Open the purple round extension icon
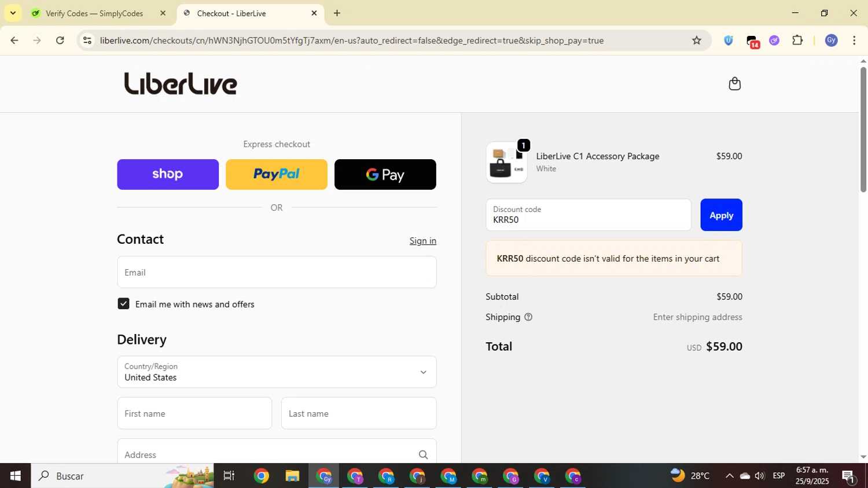868x488 pixels. coord(774,41)
